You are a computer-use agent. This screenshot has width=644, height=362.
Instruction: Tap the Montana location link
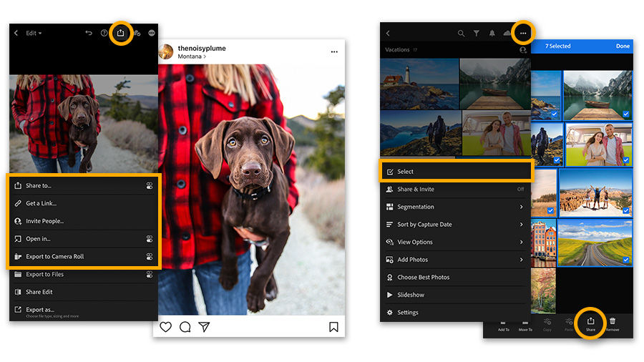coord(192,57)
